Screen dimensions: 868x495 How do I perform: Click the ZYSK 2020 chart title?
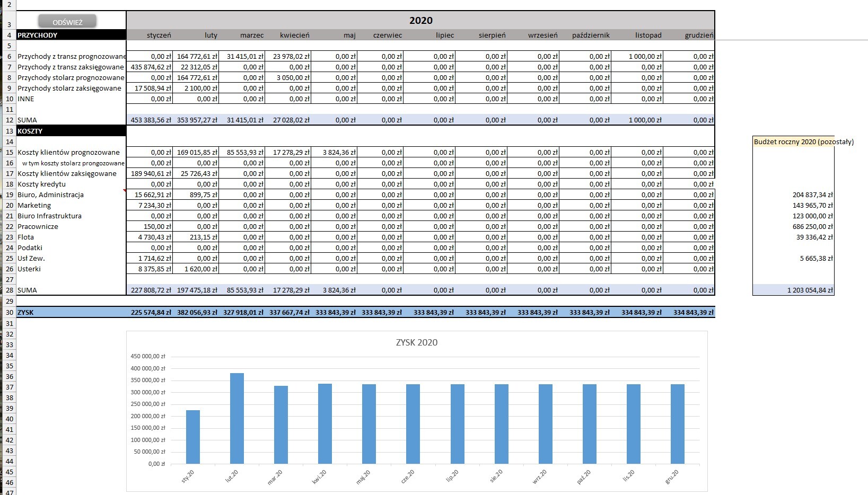pyautogui.click(x=417, y=342)
